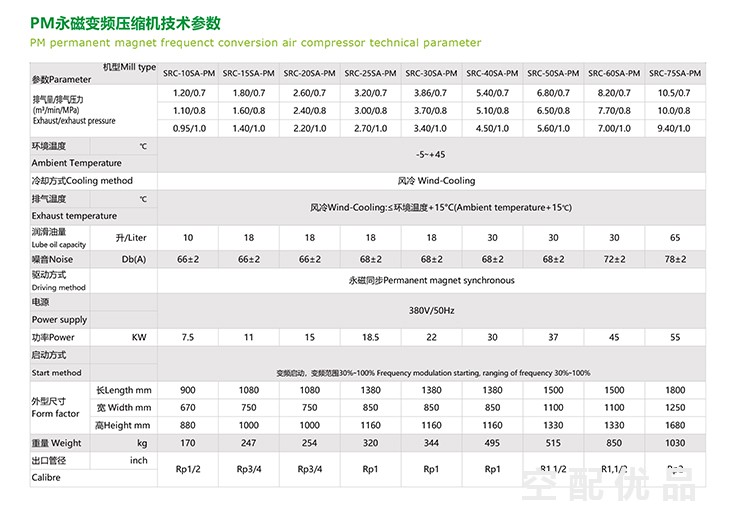Click the power value 18.5
The image size is (735, 519).
[370, 338]
